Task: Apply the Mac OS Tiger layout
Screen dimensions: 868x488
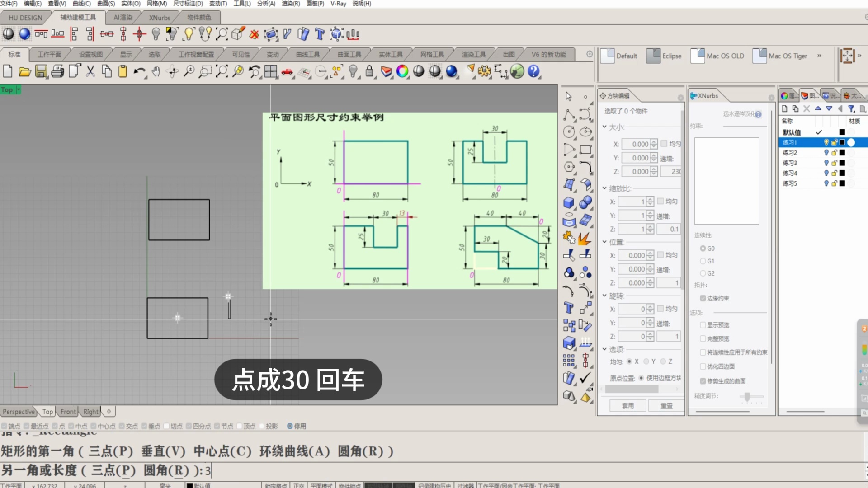Action: [780, 56]
